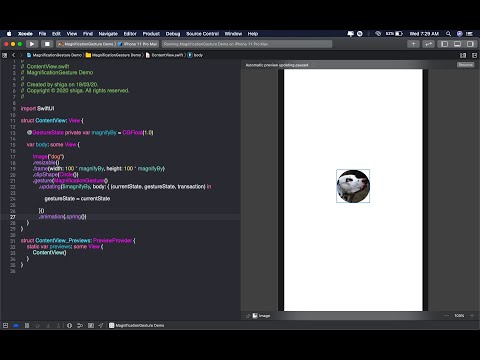The width and height of the screenshot is (480, 360).
Task: Open the Xcode menu
Action: [x=25, y=34]
